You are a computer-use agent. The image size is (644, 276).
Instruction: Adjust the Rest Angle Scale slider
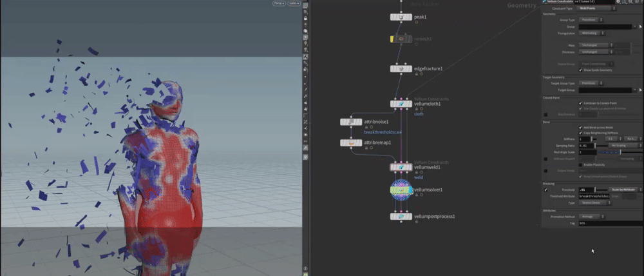(x=620, y=152)
